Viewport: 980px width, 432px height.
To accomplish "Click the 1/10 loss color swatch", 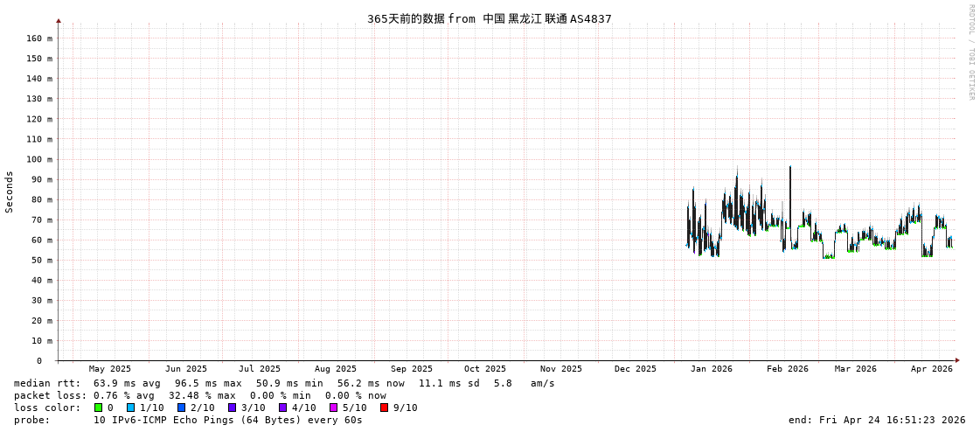I will click(x=131, y=408).
